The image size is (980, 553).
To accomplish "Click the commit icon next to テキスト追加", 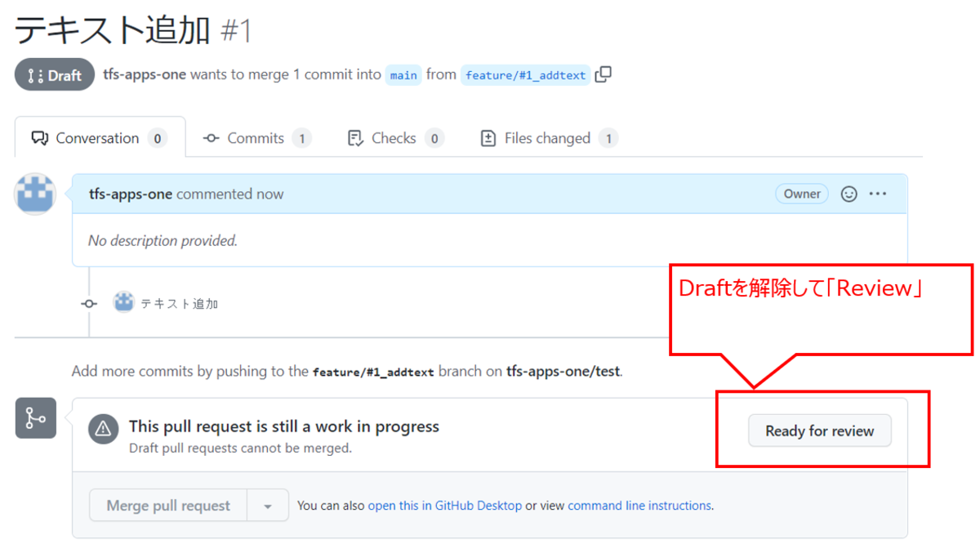I will coord(88,303).
